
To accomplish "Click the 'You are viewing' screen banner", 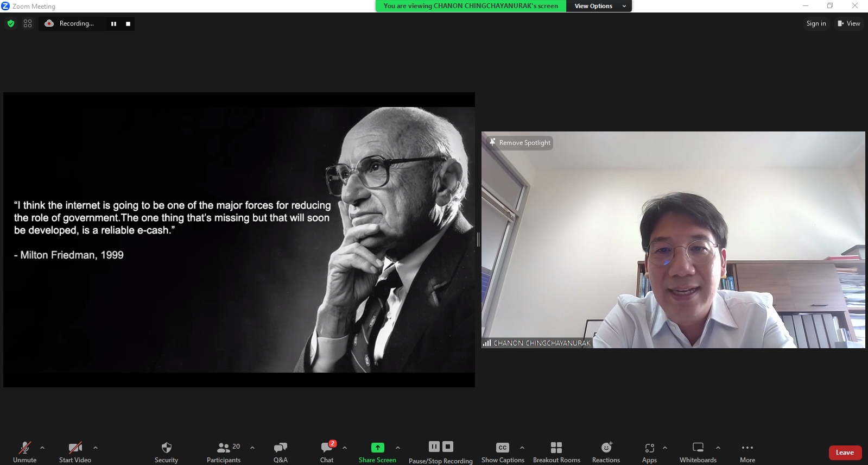I will 471,6.
